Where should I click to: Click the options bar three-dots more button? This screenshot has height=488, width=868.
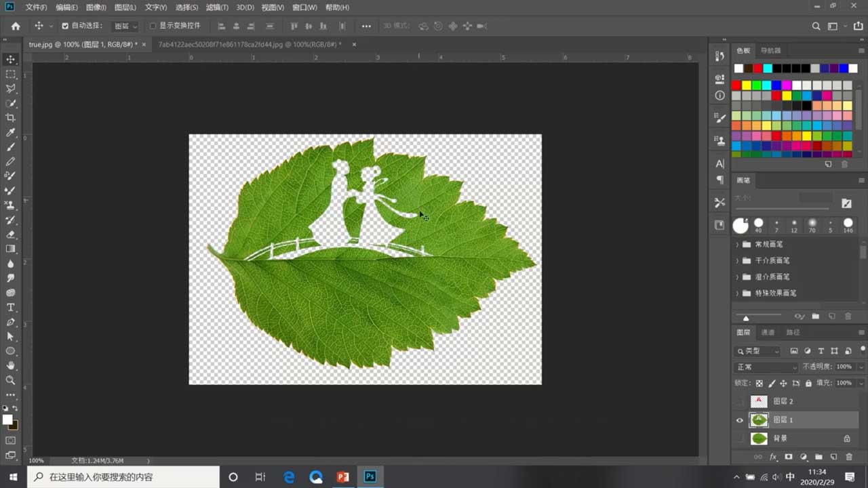point(366,26)
